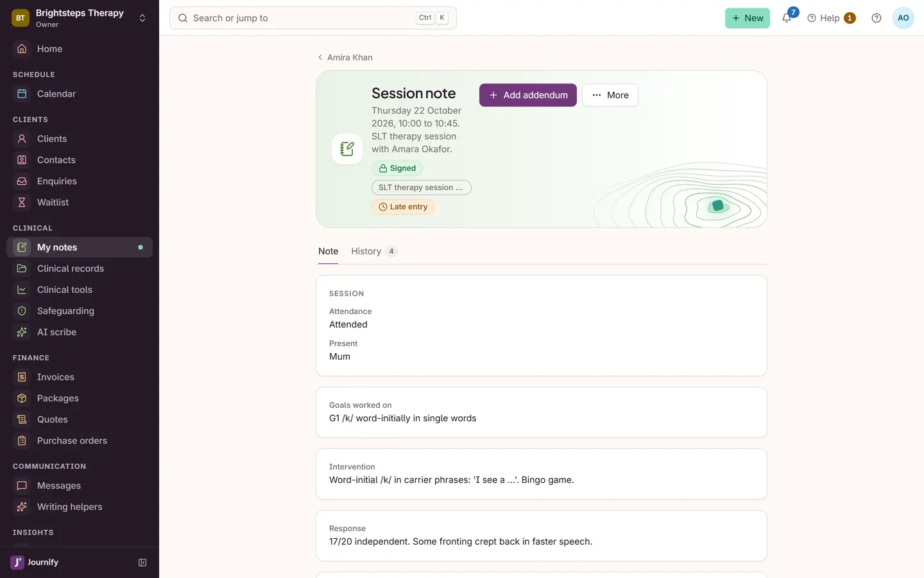The width and height of the screenshot is (924, 578).
Task: Click the Attendance value 'Attended'
Action: pos(348,324)
